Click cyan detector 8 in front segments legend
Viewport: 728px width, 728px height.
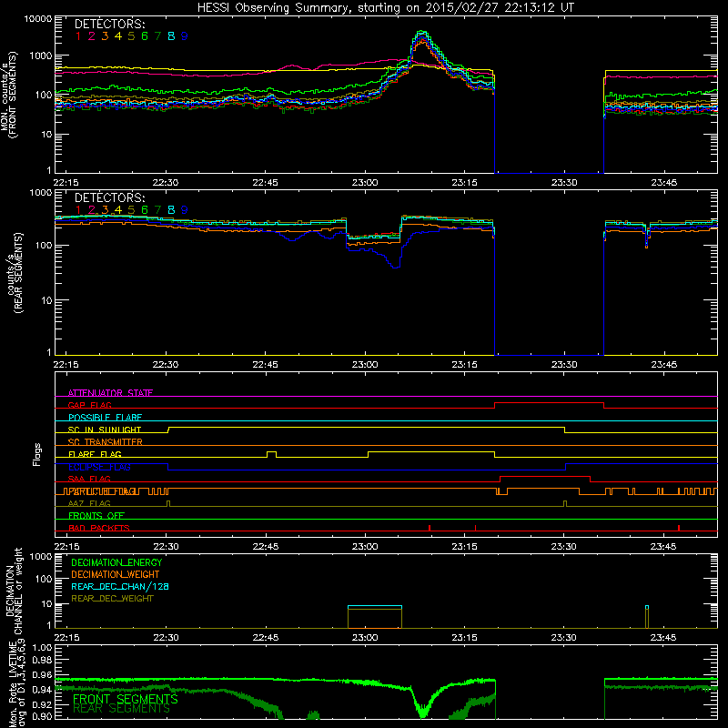pyautogui.click(x=171, y=36)
